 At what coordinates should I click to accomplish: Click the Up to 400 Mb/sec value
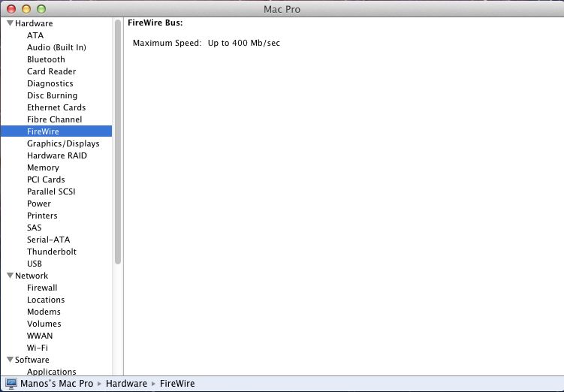[244, 43]
